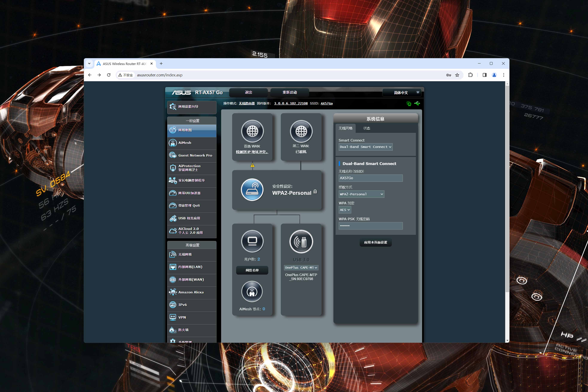Click the 阅览名单 view list button

[x=252, y=270]
